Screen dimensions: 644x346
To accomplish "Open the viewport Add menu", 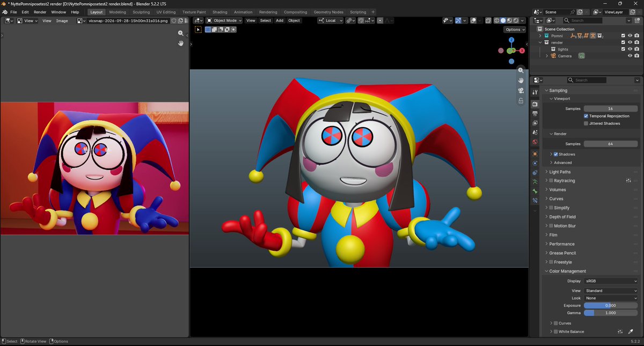I will [x=280, y=20].
